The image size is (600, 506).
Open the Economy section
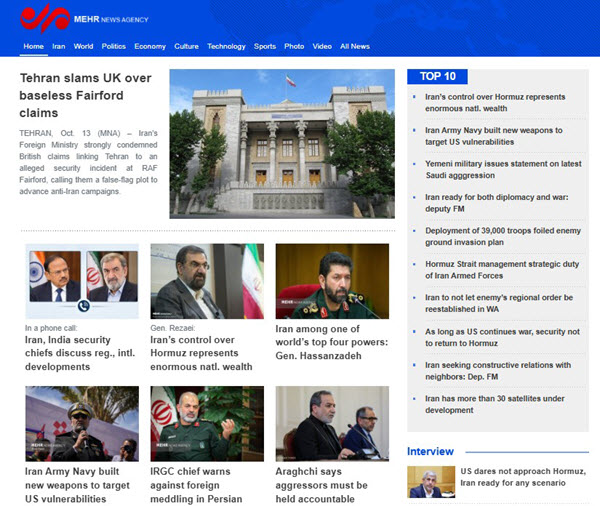click(150, 46)
